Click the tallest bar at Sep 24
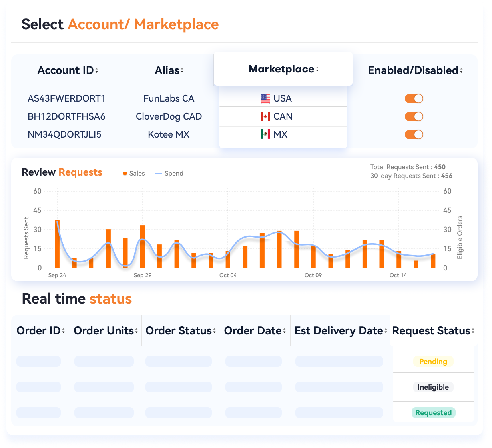The height and width of the screenshot is (448, 492). click(x=57, y=244)
